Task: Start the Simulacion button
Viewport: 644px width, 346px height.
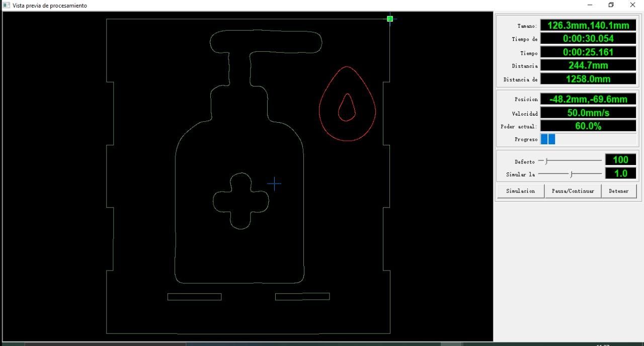Action: pos(521,191)
